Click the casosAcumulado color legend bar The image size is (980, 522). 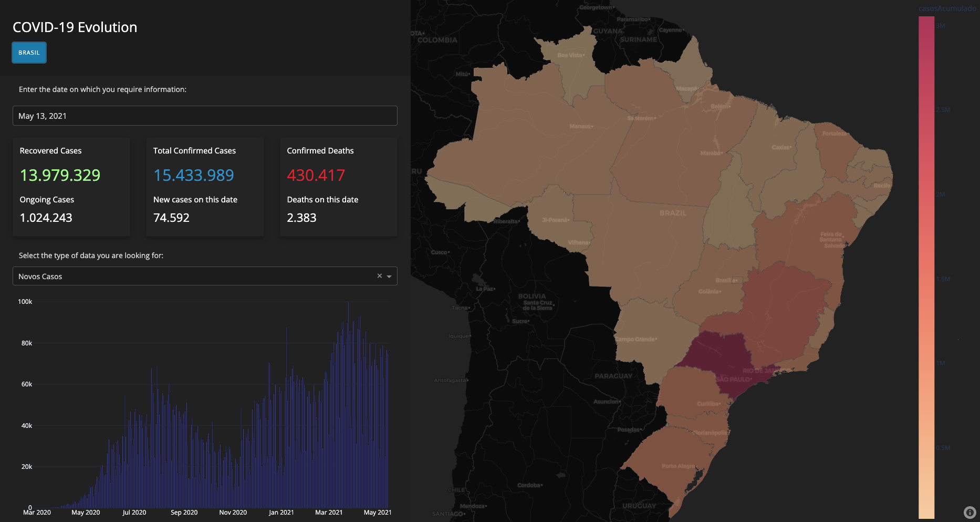[926, 263]
